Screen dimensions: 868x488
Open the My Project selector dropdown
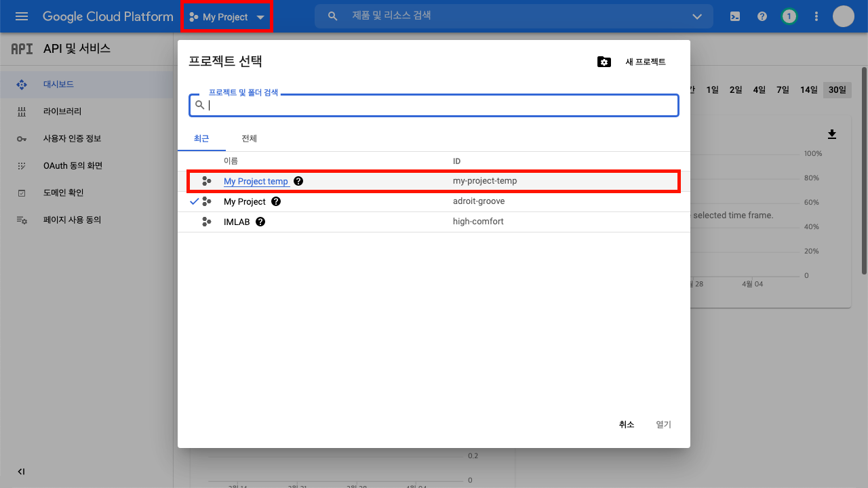click(x=226, y=17)
